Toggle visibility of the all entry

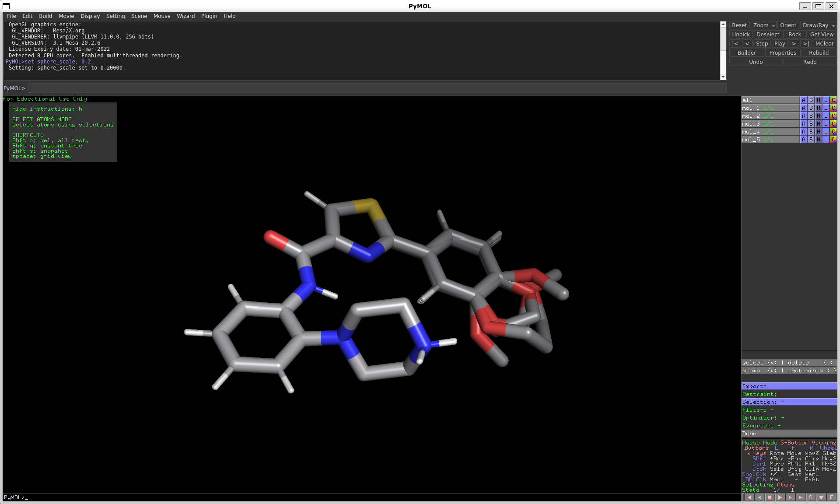point(770,100)
